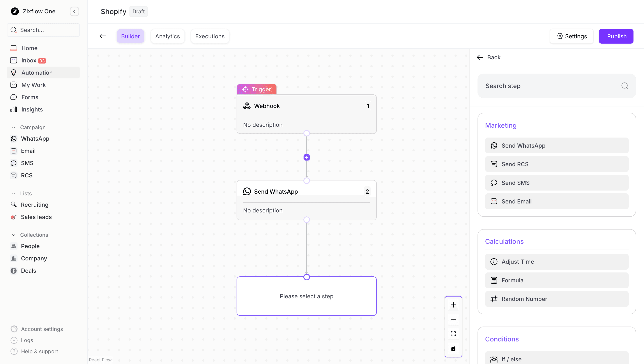Publish the Shopify automation

616,36
